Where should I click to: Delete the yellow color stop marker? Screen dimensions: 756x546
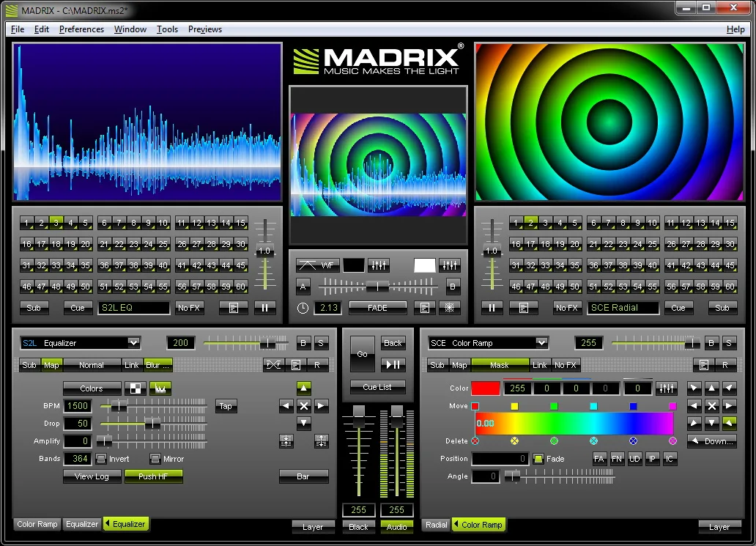click(514, 441)
